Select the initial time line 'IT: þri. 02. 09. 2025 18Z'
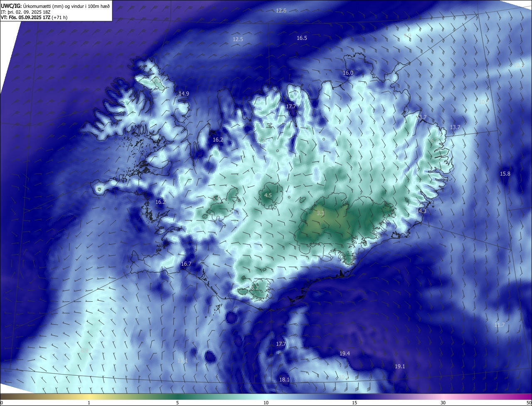 point(26,12)
